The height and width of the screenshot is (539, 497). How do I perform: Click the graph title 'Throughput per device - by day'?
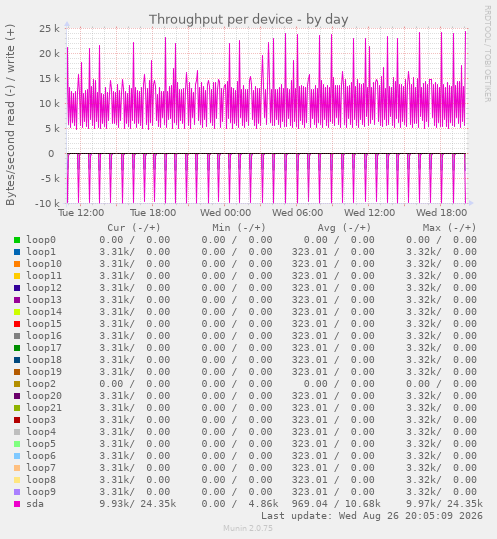point(248,20)
